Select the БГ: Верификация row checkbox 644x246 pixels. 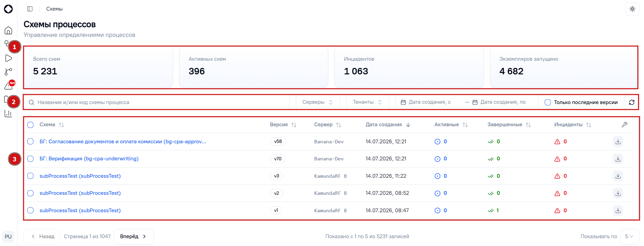(30, 159)
